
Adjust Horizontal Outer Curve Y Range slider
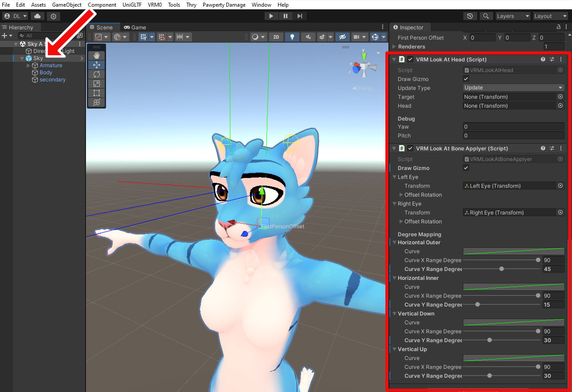(501, 269)
